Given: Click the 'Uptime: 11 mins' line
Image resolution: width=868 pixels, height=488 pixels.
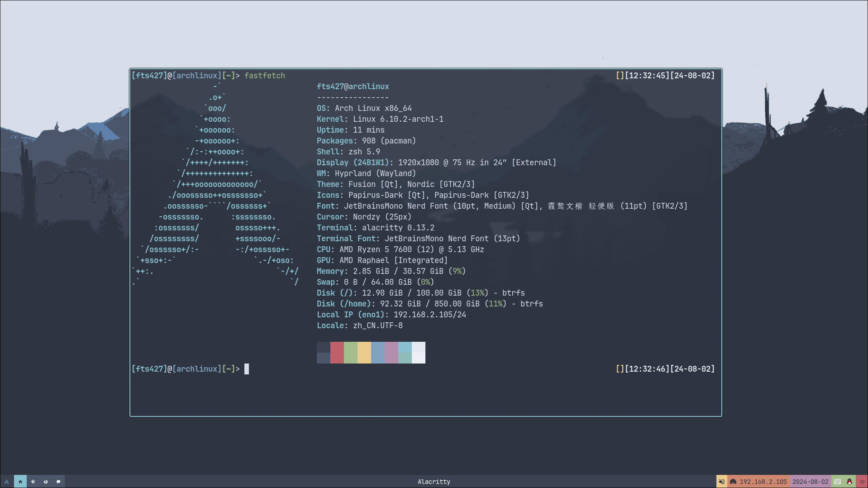Looking at the screenshot, I should point(351,130).
